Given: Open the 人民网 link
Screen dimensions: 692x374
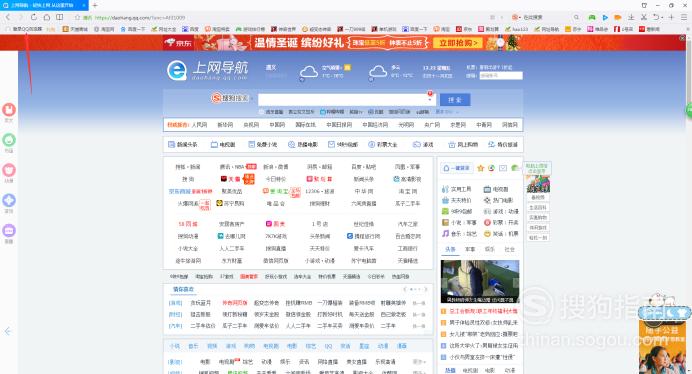Looking at the screenshot, I should tap(199, 125).
